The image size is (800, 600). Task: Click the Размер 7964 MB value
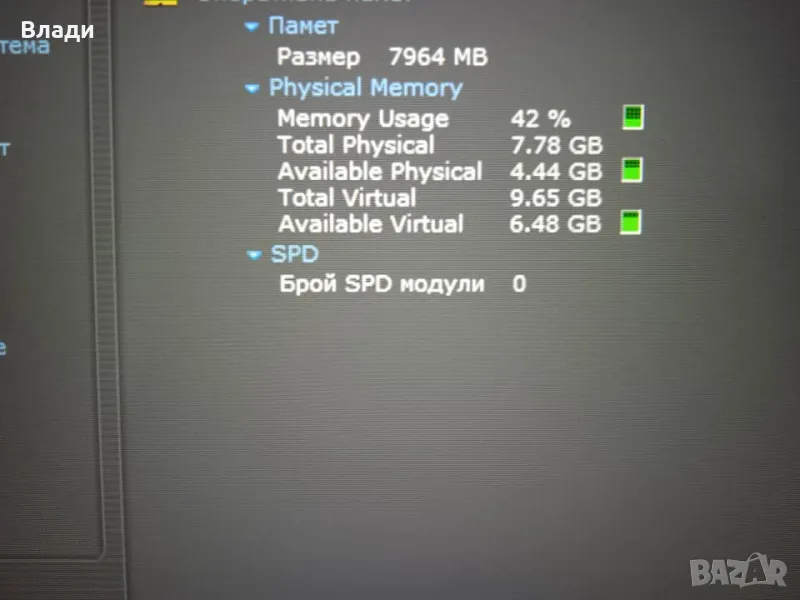pos(438,57)
